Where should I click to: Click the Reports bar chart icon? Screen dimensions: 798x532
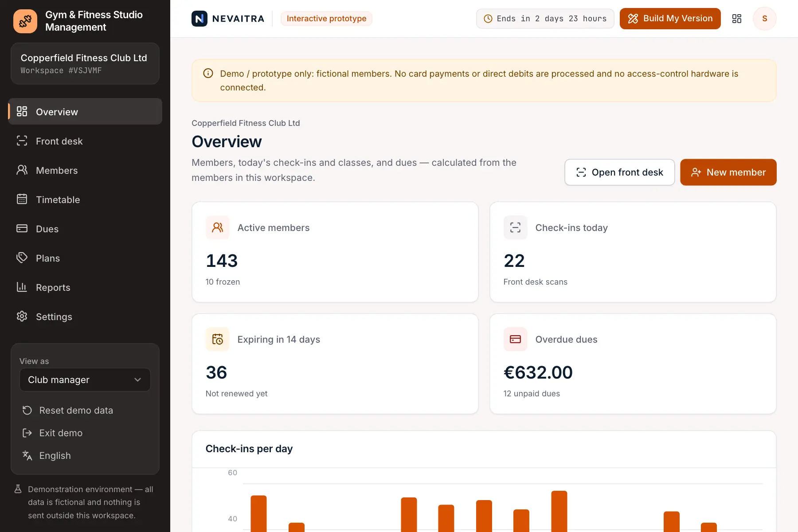pos(22,287)
